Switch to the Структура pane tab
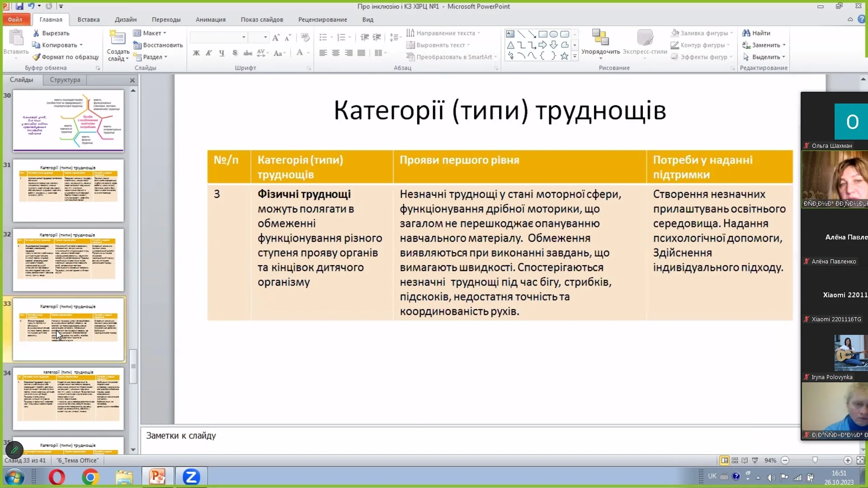 (x=65, y=80)
